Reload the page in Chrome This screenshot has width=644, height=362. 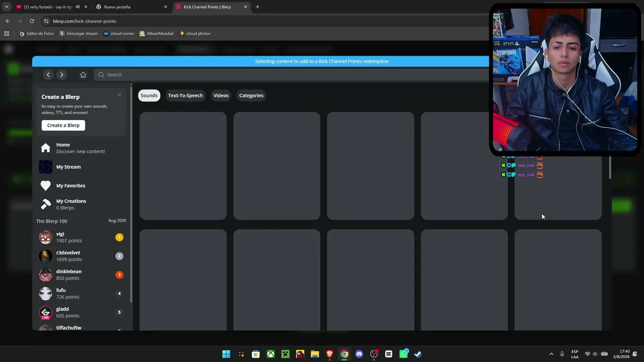(x=32, y=21)
